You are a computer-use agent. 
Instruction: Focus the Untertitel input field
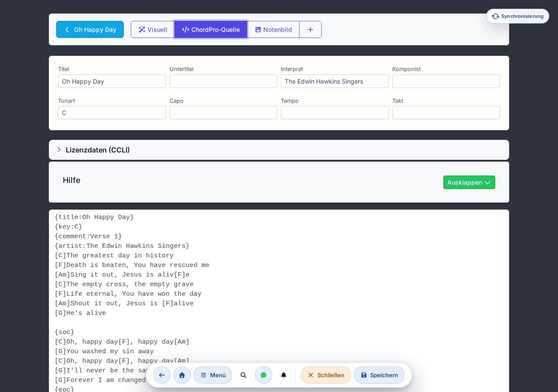pyautogui.click(x=223, y=81)
